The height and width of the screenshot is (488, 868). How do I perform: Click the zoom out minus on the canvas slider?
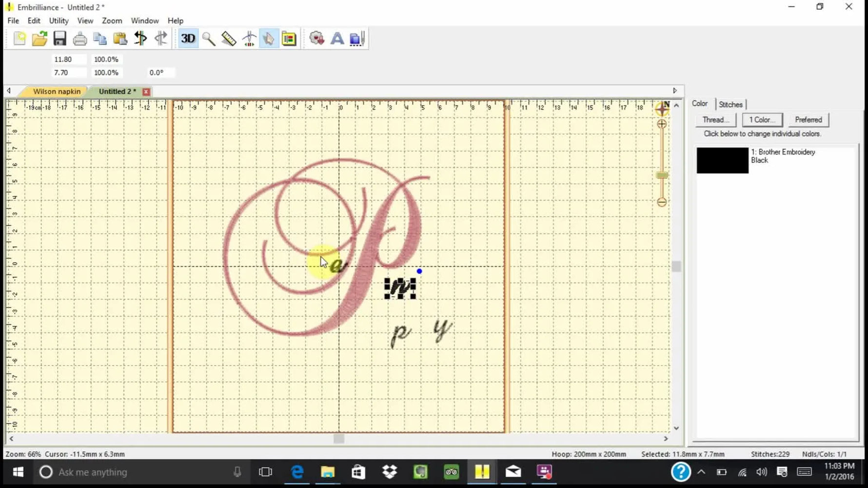[x=662, y=202]
